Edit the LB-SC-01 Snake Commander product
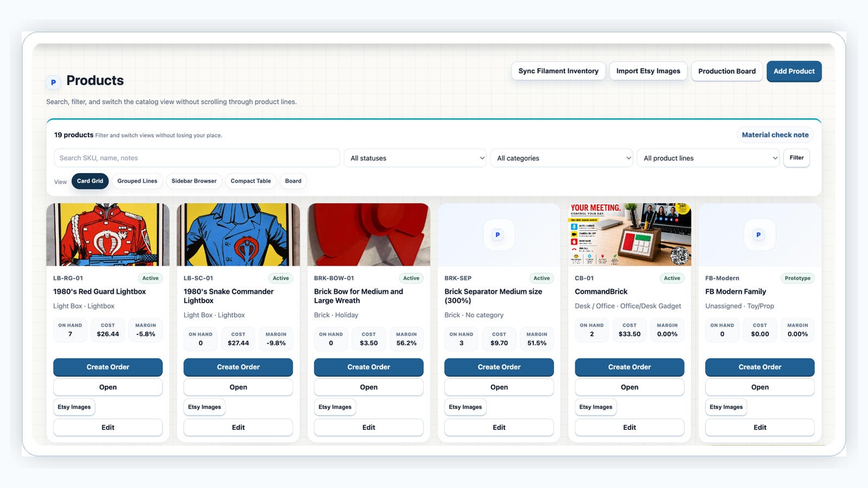 [x=238, y=427]
